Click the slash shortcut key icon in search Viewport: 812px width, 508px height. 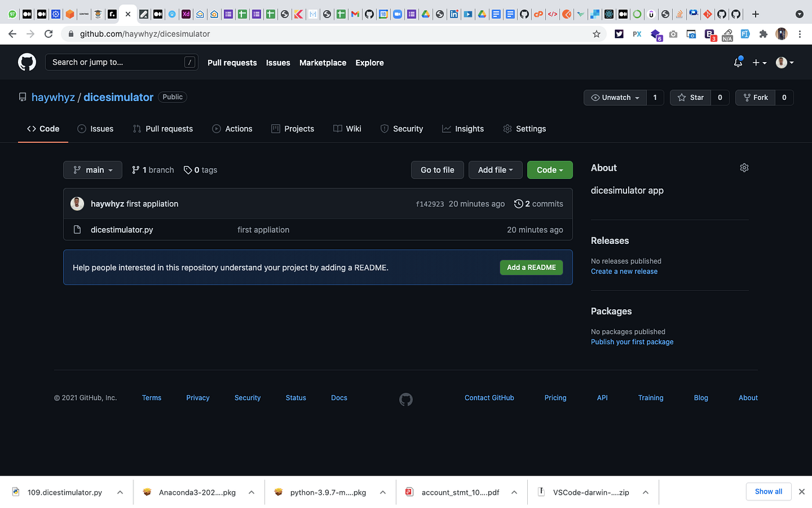pos(190,62)
